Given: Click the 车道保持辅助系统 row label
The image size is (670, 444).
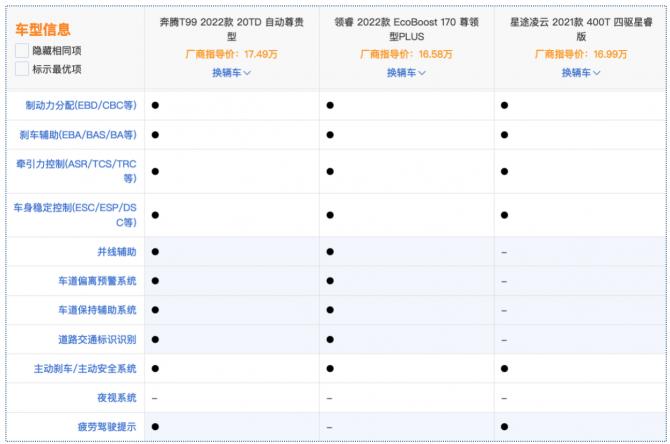Looking at the screenshot, I should 98,310.
